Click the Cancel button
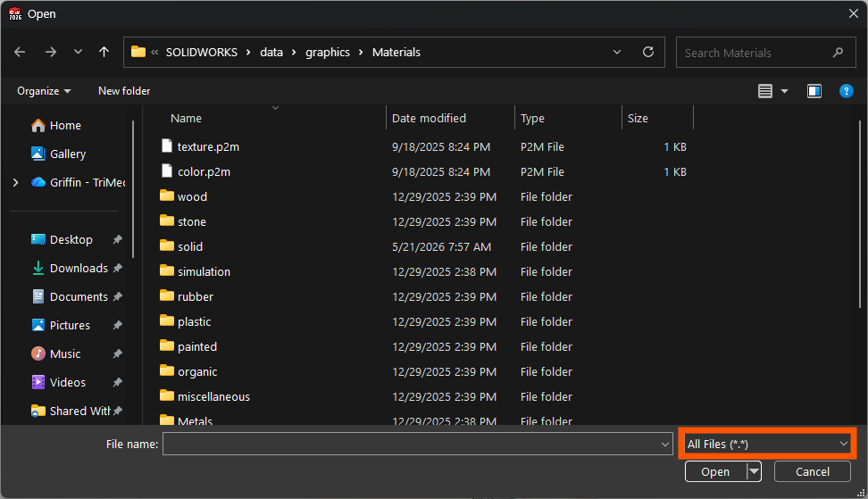The image size is (868, 499). click(812, 471)
